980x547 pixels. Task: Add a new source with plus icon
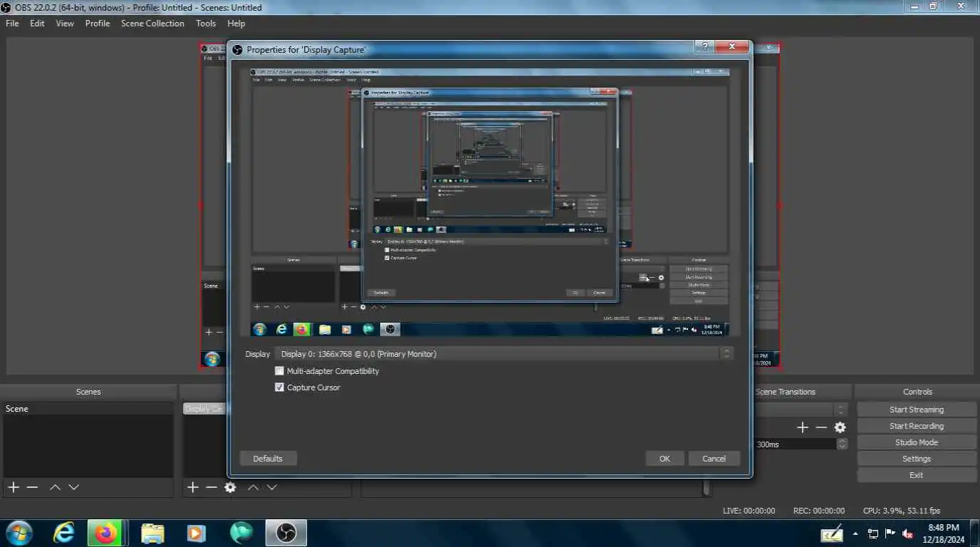tap(192, 487)
